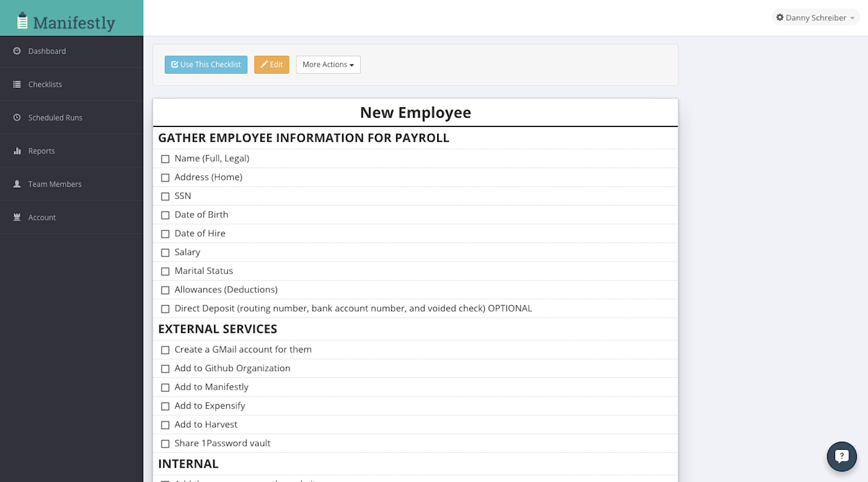The height and width of the screenshot is (482, 868).
Task: Click the External Services section heading
Action: 218,328
